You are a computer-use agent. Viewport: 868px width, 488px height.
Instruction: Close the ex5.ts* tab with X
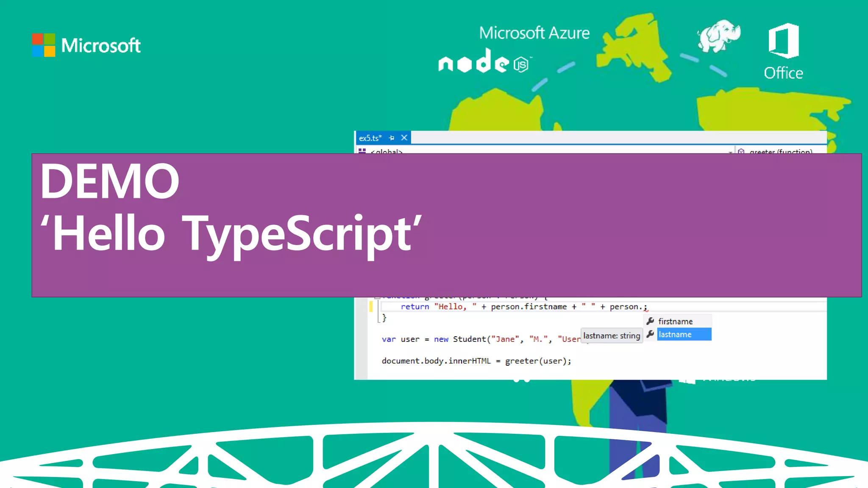tap(404, 138)
